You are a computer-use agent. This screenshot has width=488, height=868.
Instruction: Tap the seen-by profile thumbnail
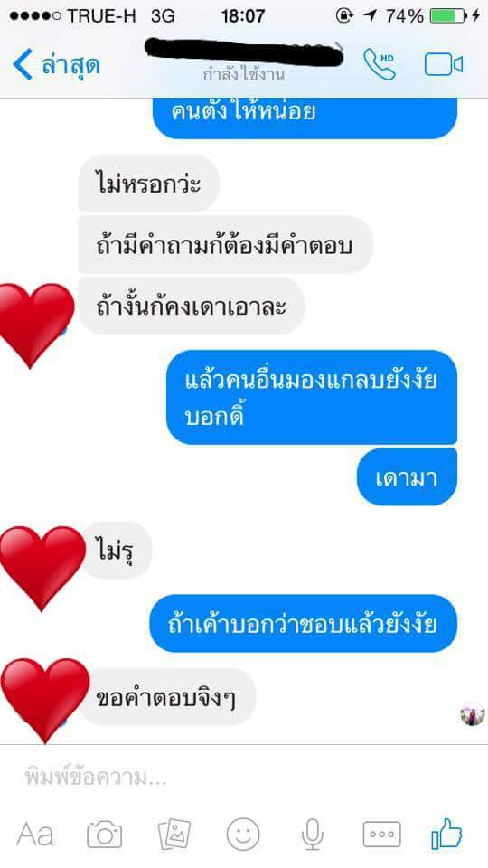pyautogui.click(x=473, y=713)
